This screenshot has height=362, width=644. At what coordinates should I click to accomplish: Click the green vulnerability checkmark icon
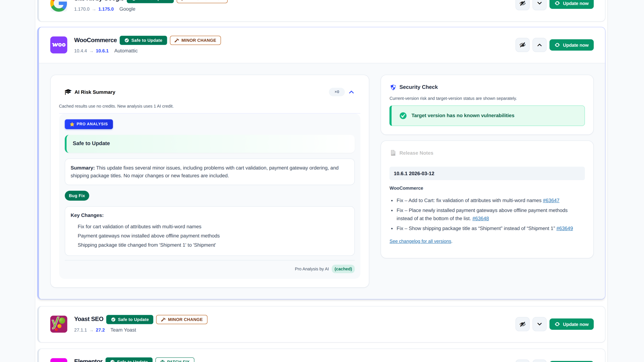click(x=403, y=116)
